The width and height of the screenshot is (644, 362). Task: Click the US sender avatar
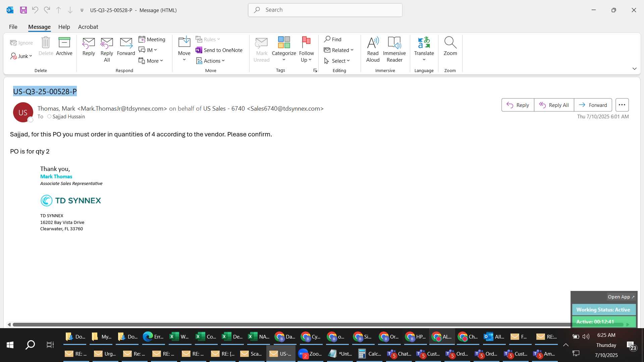coord(23,112)
